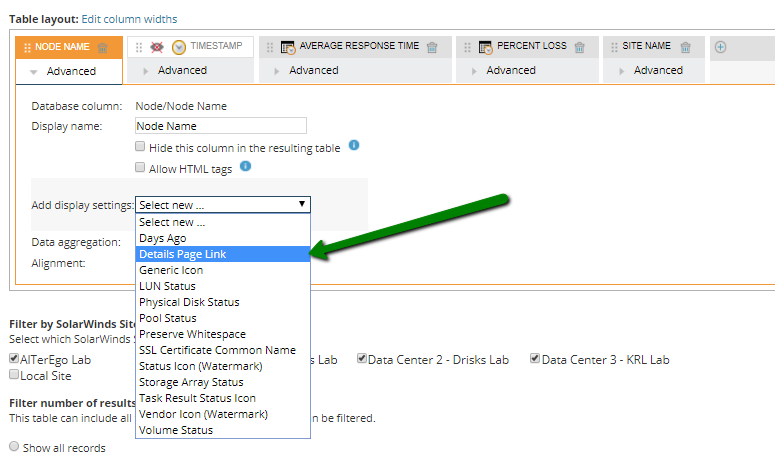Select the SITE NAME column header
The height and width of the screenshot is (458, 775).
pos(646,46)
